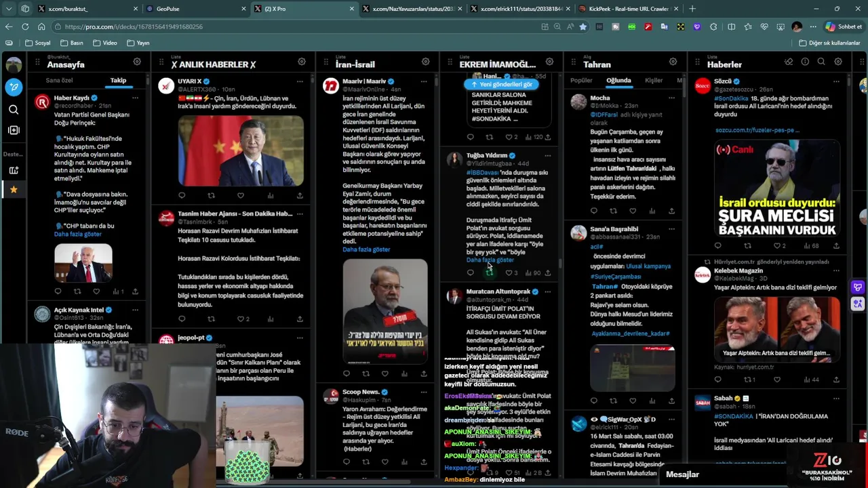Viewport: 868px width, 488px height.
Task: Open settings gear of EKREM İMAMOĞLU column
Action: click(549, 62)
